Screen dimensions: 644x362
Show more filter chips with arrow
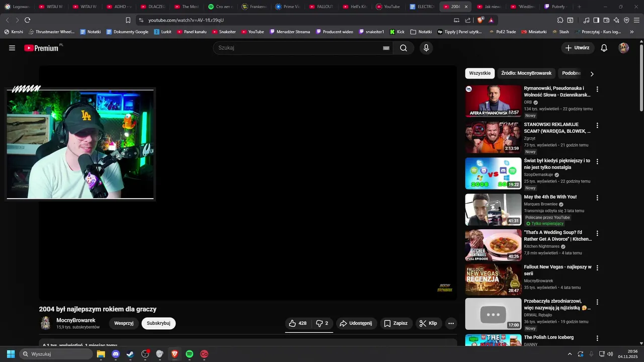pos(592,74)
